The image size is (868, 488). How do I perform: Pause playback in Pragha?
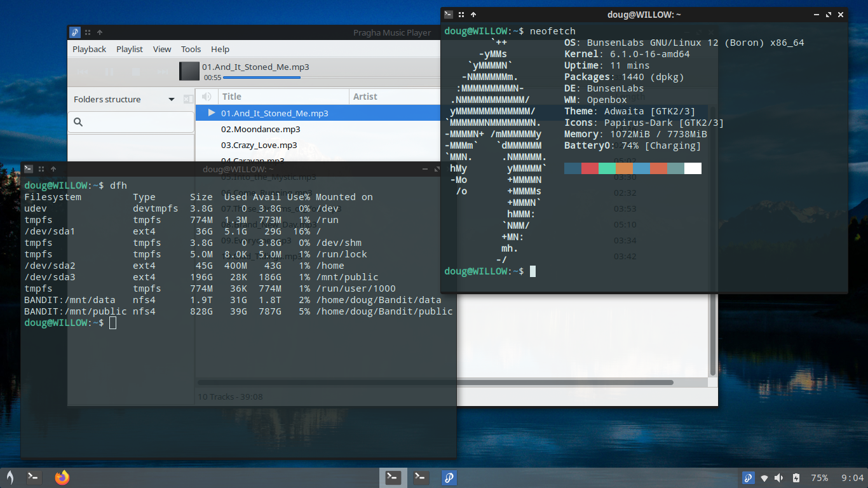click(109, 72)
